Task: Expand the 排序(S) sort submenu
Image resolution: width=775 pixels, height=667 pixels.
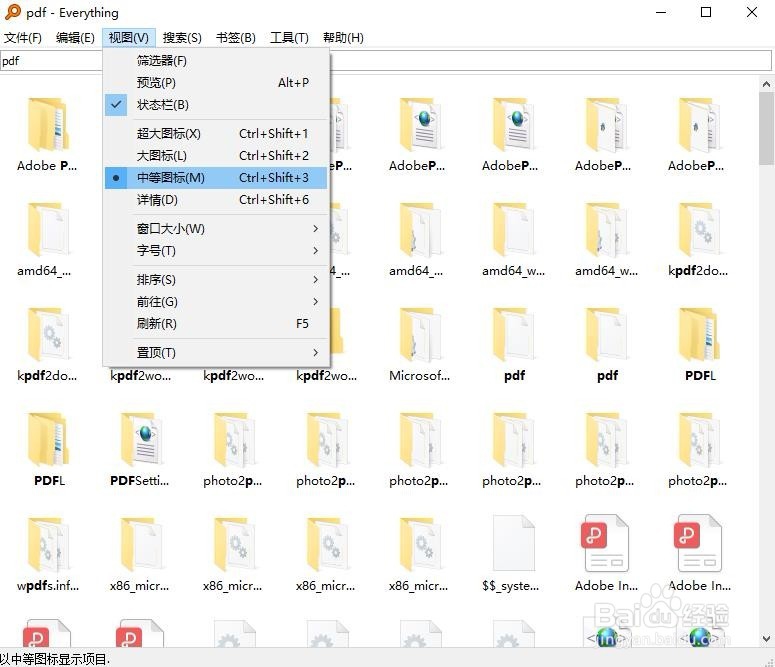Action: click(x=216, y=280)
